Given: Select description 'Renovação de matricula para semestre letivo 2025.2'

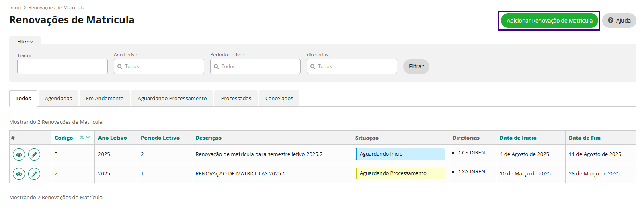Looking at the screenshot, I should [x=259, y=154].
